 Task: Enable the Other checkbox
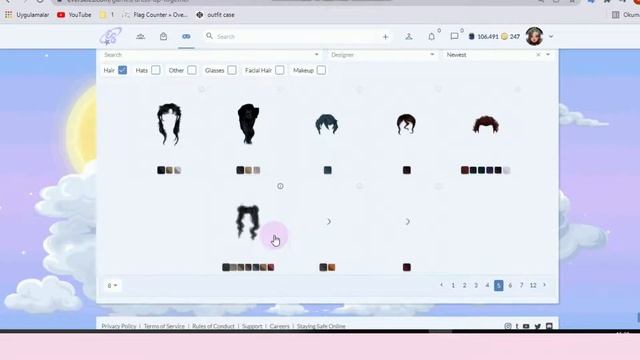tap(192, 70)
